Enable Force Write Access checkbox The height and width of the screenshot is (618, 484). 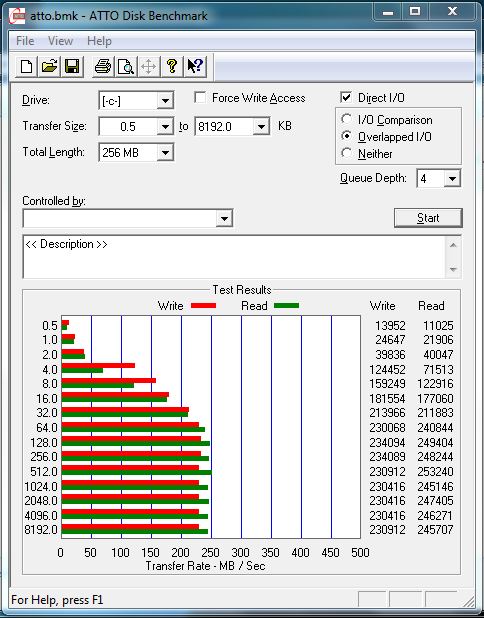point(200,97)
